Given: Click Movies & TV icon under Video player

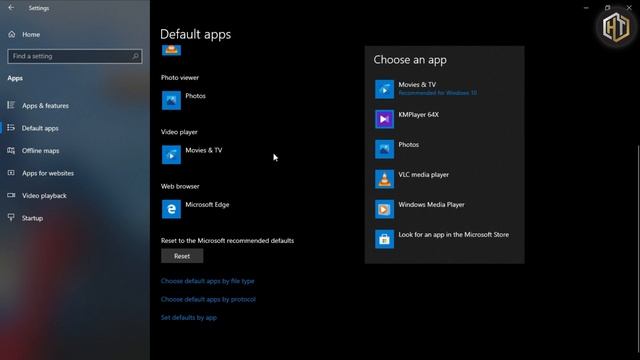Looking at the screenshot, I should pos(171,155).
